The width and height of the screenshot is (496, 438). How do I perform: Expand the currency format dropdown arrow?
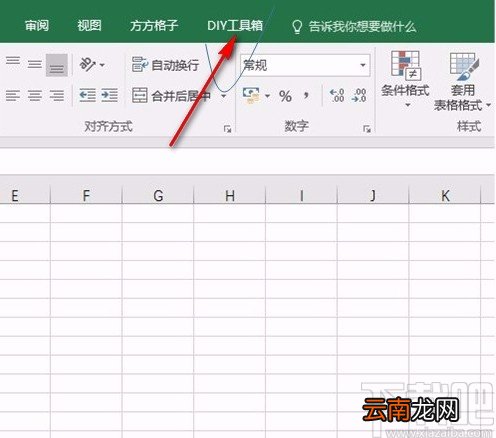[267, 96]
